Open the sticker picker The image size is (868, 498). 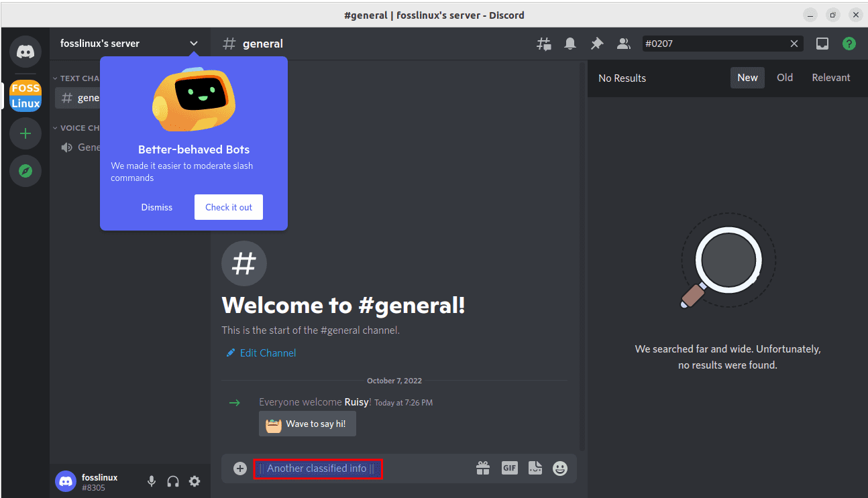click(535, 468)
